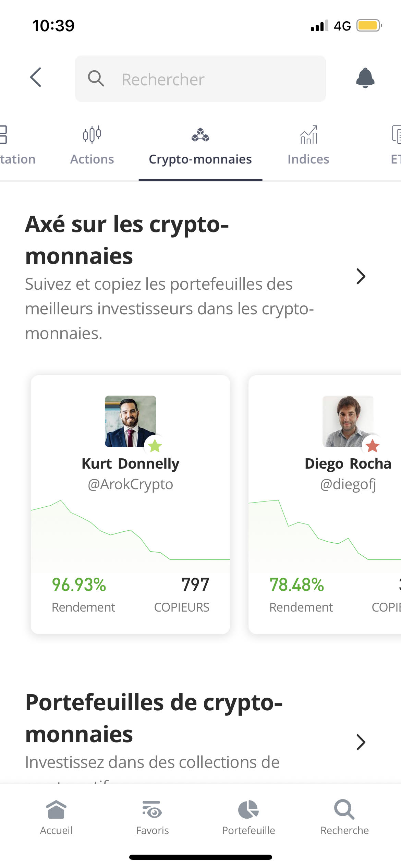Viewport: 401px width, 868px height.
Task: Switch to the Indices tab
Action: point(308,159)
